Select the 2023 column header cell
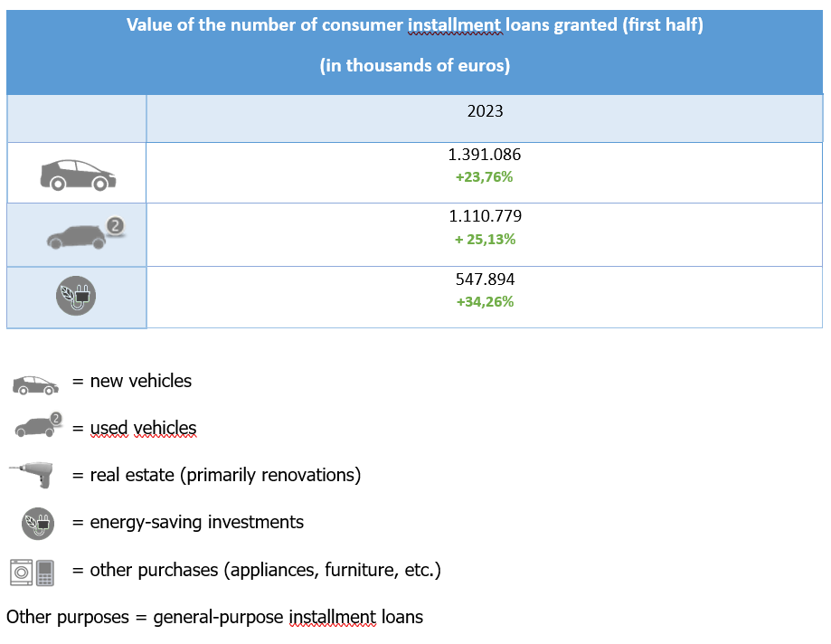 [x=485, y=112]
